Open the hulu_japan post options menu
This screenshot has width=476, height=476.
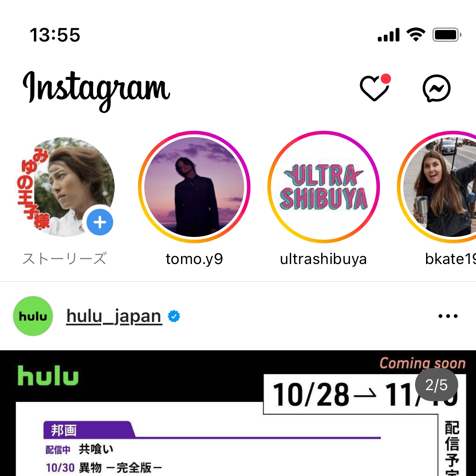[x=448, y=316]
